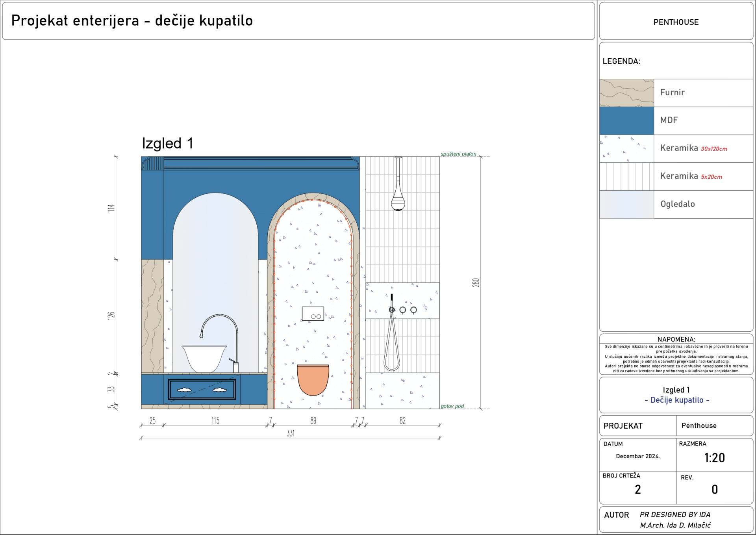Click the right cloud drawer handle
This screenshot has height=535, width=756.
[x=220, y=390]
